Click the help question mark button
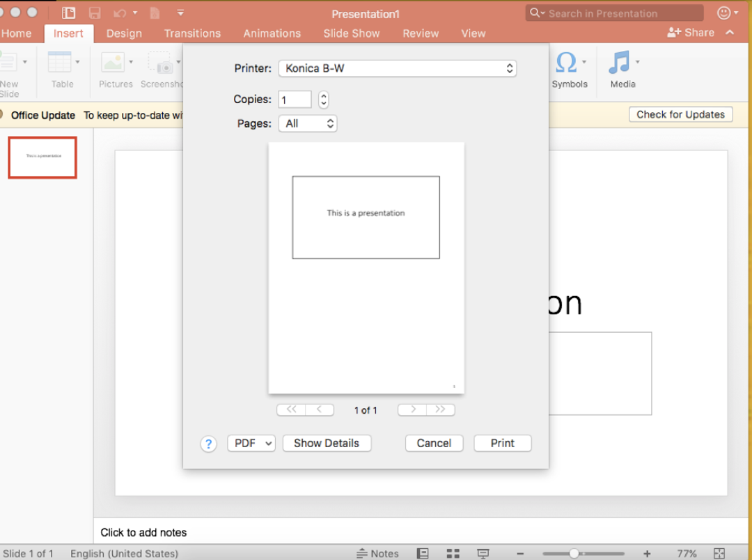This screenshot has width=752, height=560. (208, 444)
